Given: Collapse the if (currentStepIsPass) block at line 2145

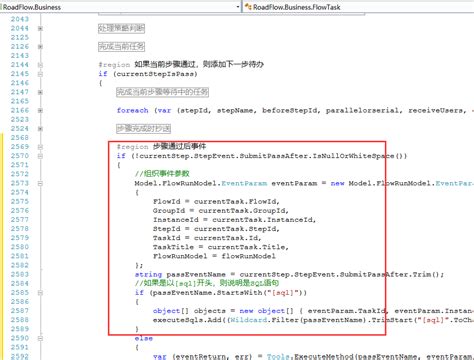Looking at the screenshot, I should 40,74.
